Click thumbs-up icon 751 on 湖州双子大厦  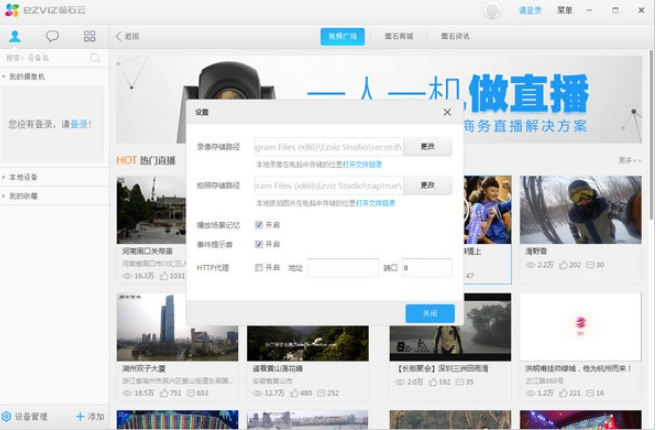(164, 393)
